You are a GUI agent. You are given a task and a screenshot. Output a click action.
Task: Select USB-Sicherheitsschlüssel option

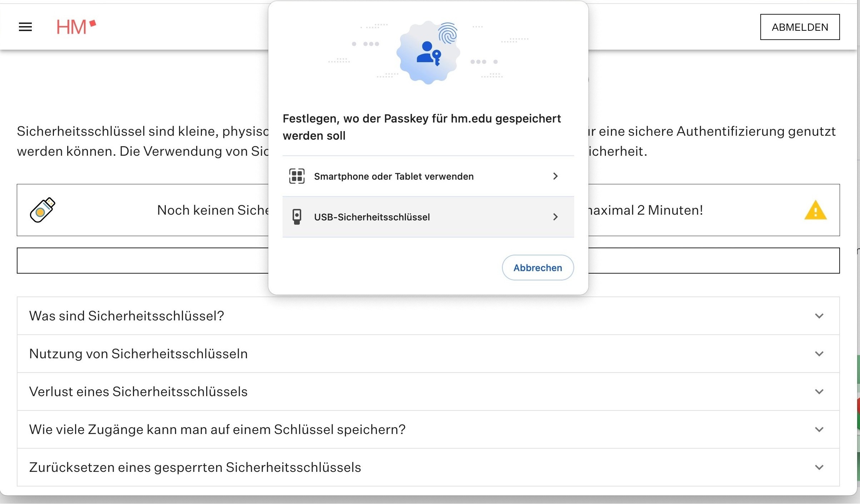[372, 217]
